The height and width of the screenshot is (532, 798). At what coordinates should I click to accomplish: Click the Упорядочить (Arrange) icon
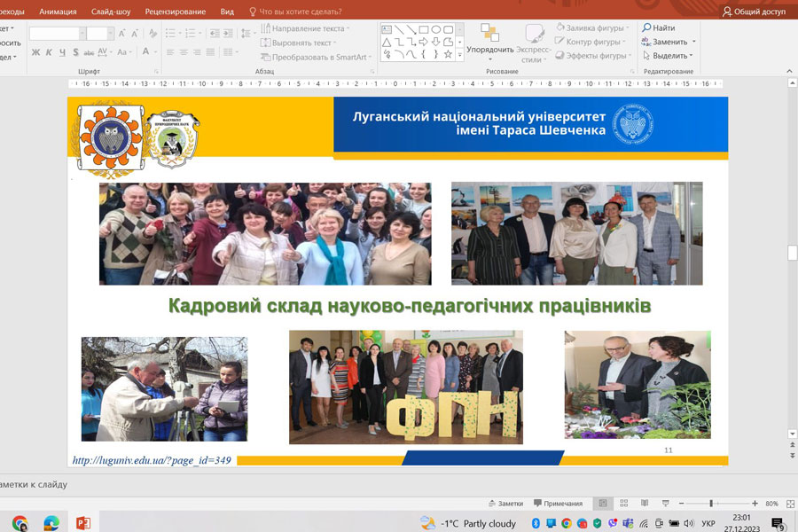[489, 34]
